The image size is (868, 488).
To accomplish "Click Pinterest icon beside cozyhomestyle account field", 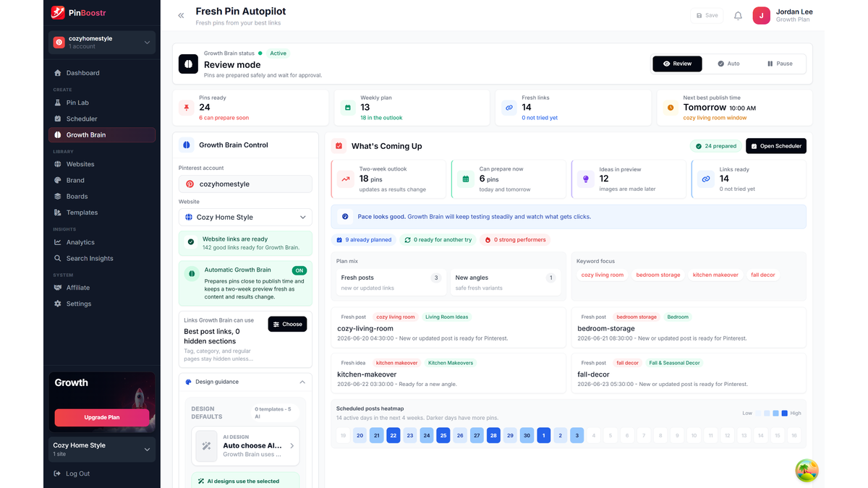I will tap(190, 184).
